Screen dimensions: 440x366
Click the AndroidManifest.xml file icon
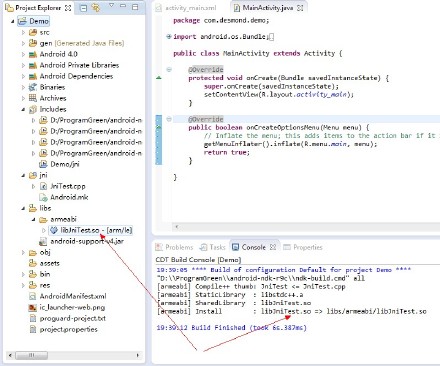click(x=33, y=296)
